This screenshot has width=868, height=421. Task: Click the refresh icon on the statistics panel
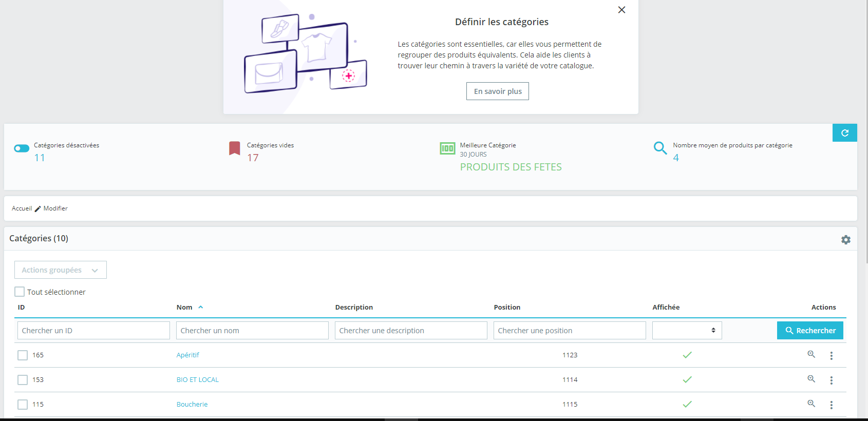tap(844, 133)
